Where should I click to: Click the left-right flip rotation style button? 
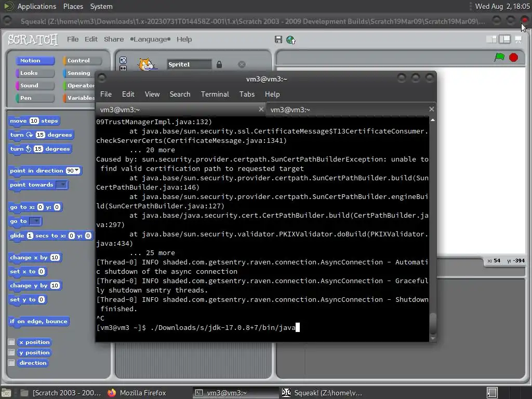[x=123, y=68]
